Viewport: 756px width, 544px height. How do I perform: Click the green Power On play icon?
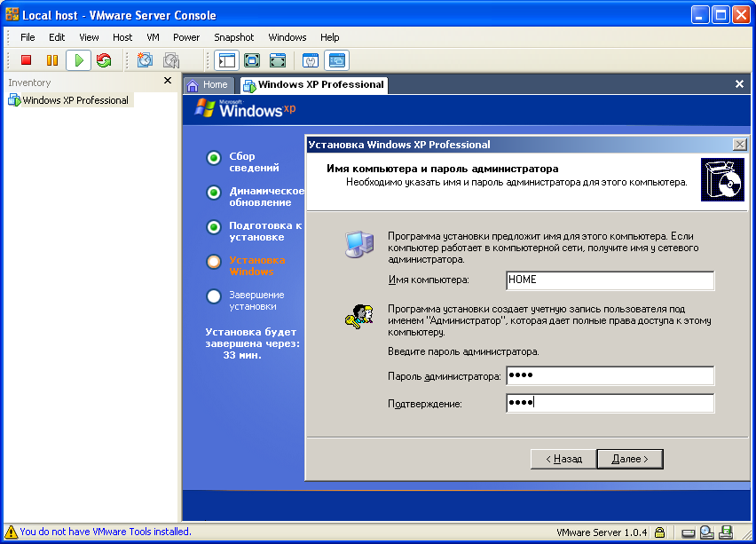(79, 60)
